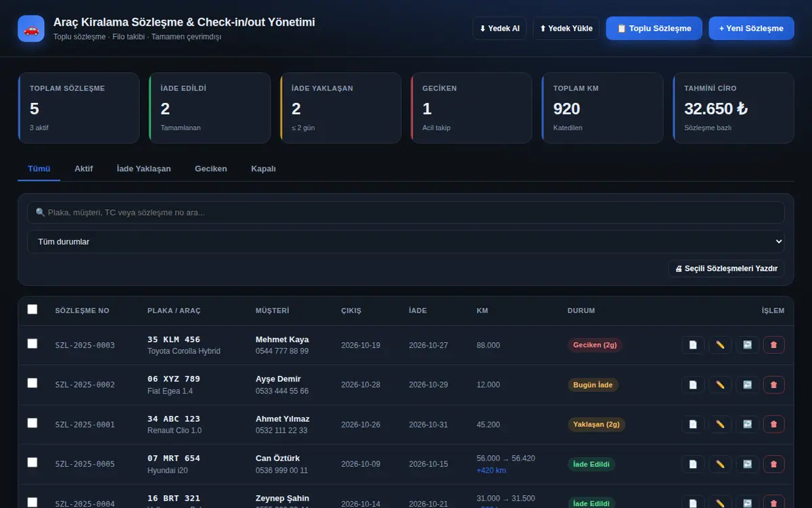Go to the Geciken tab
The image size is (812, 508).
click(x=211, y=169)
